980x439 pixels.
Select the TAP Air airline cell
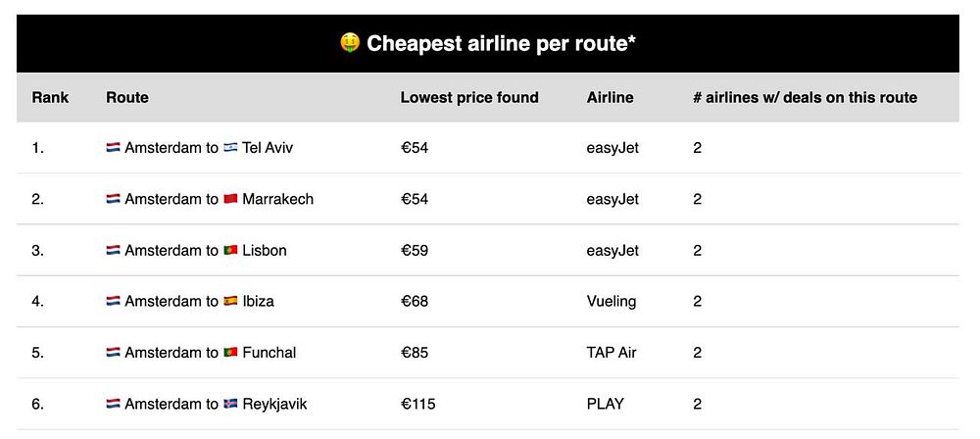tap(612, 352)
